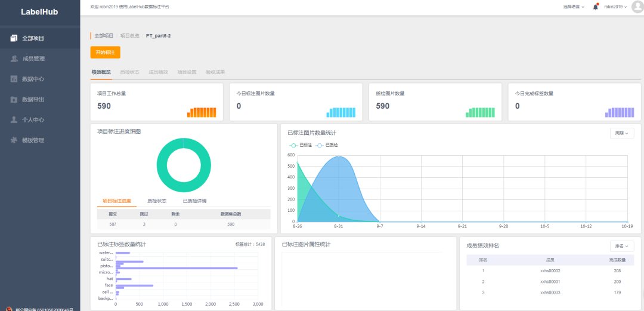This screenshot has width=644, height=311.
Task: Select the 已质检详情 sub-tab
Action: 194,201
